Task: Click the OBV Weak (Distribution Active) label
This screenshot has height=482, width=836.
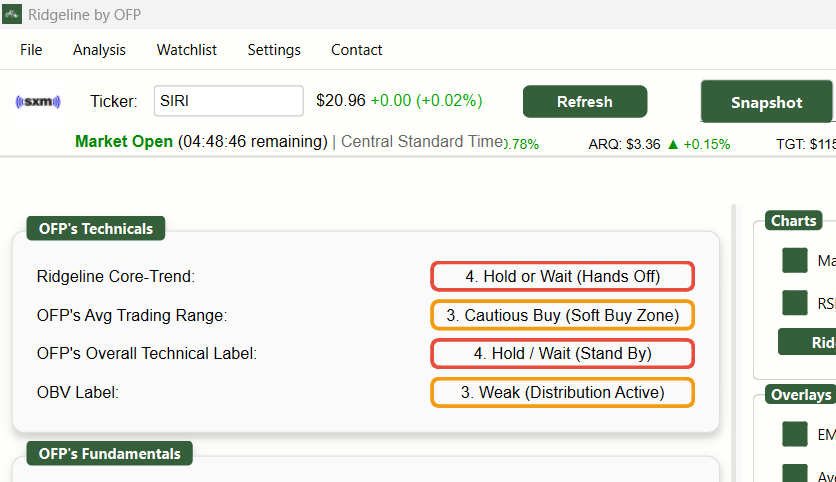Action: (x=562, y=392)
